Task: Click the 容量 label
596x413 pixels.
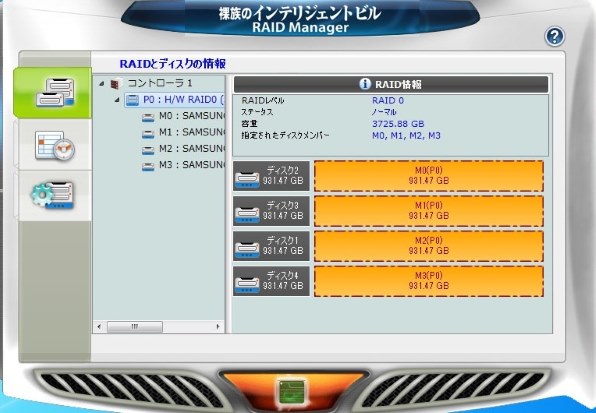Action: click(x=249, y=124)
